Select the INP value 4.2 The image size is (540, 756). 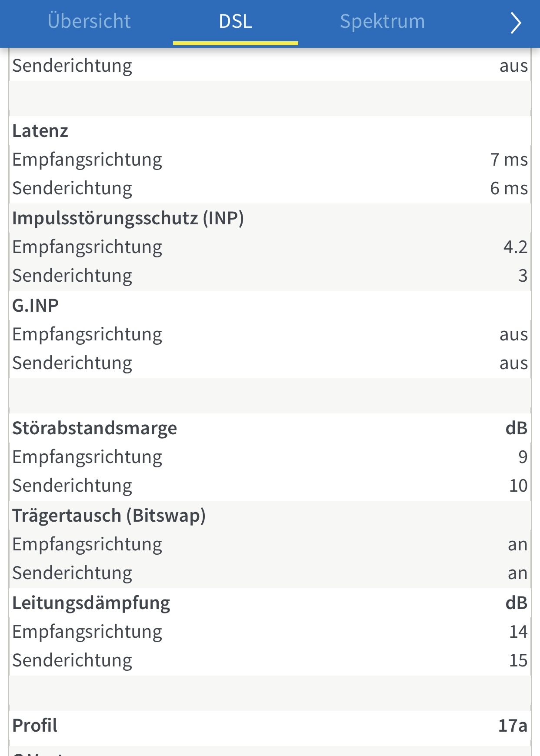(515, 247)
